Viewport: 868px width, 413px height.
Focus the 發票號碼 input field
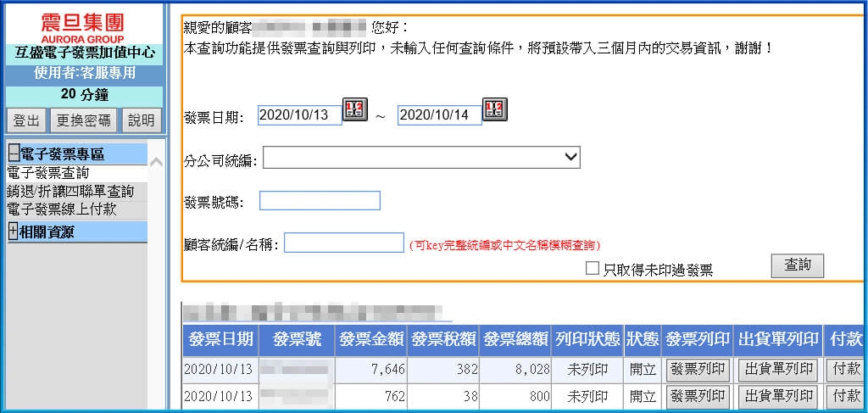click(320, 201)
